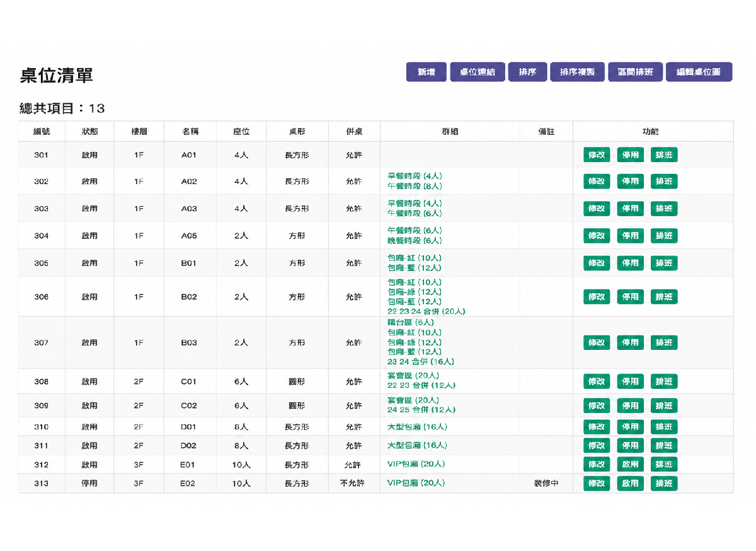
Task: Click 停用 in row 308
Action: tap(630, 381)
